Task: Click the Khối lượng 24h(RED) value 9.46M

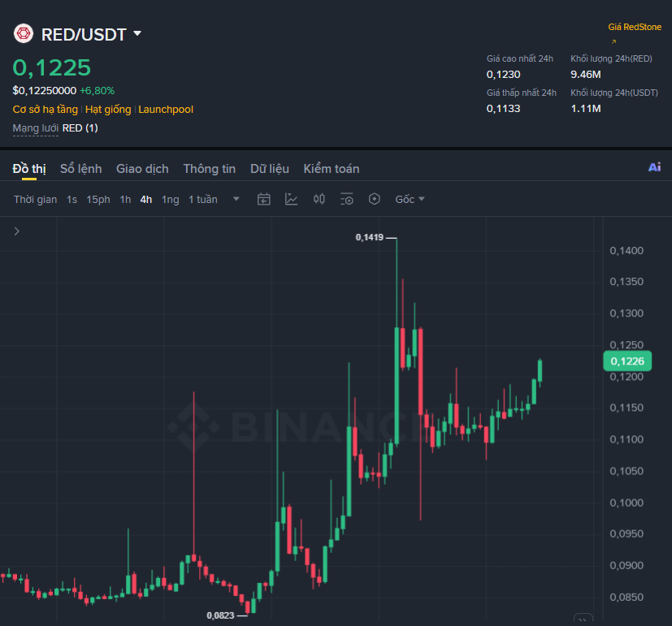Action: [x=585, y=75]
